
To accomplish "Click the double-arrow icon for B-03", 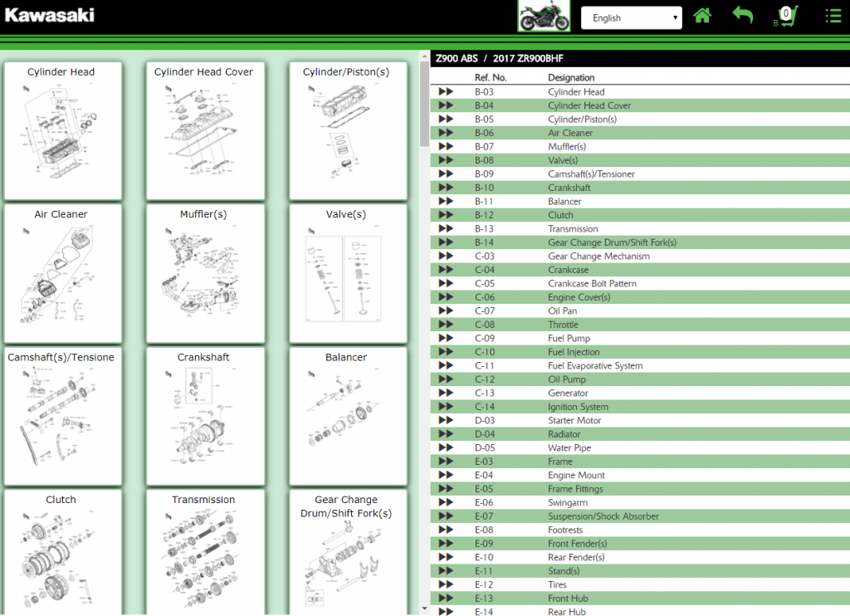I will click(446, 91).
